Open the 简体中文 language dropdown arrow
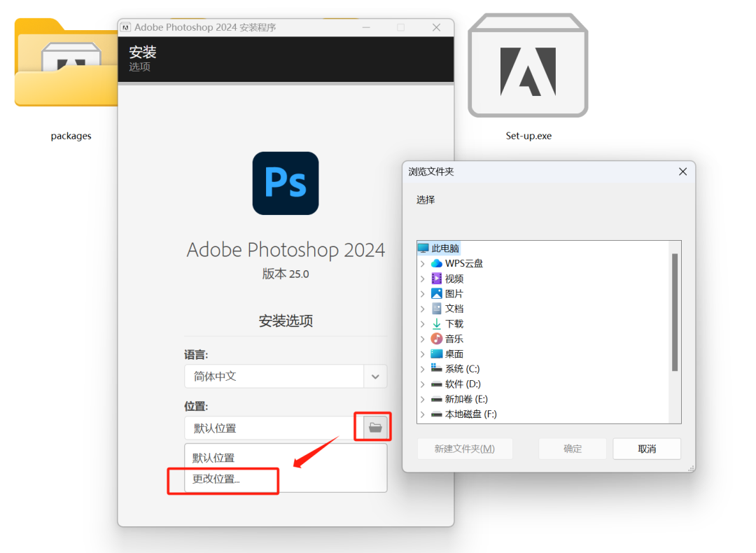 375,377
